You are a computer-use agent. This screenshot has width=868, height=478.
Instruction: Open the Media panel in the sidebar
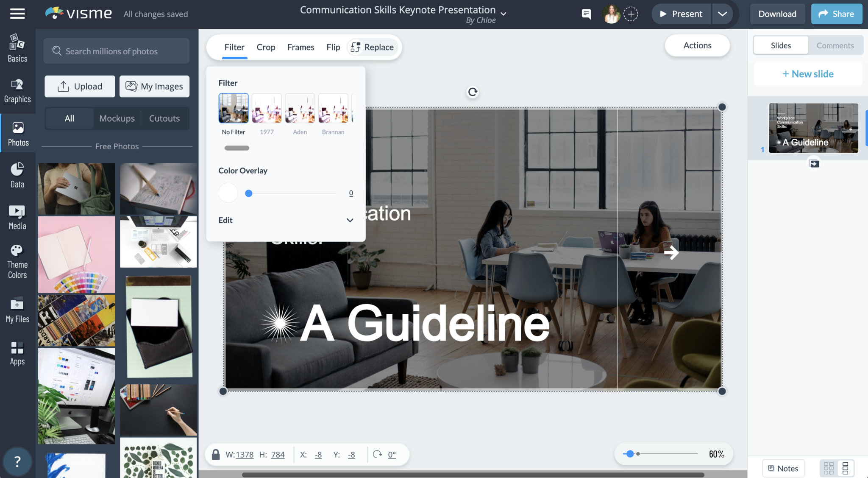click(x=17, y=217)
